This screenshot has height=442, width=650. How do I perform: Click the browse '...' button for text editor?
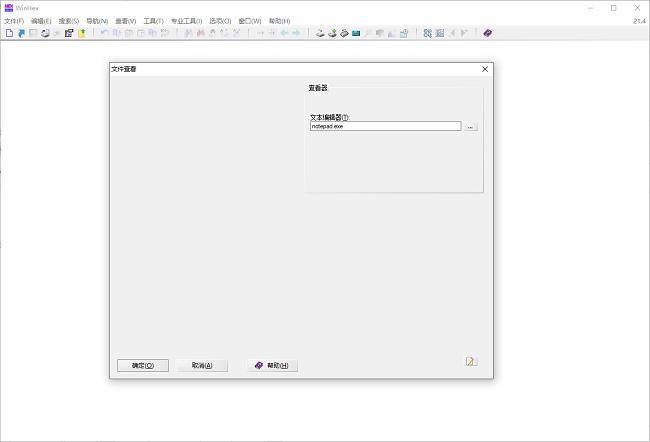coord(472,127)
